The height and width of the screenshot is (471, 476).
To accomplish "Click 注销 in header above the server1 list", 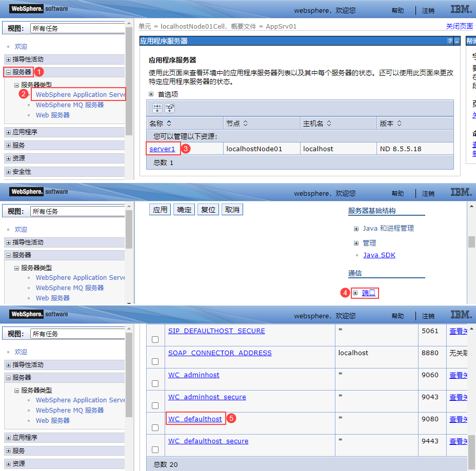I will pos(428,11).
